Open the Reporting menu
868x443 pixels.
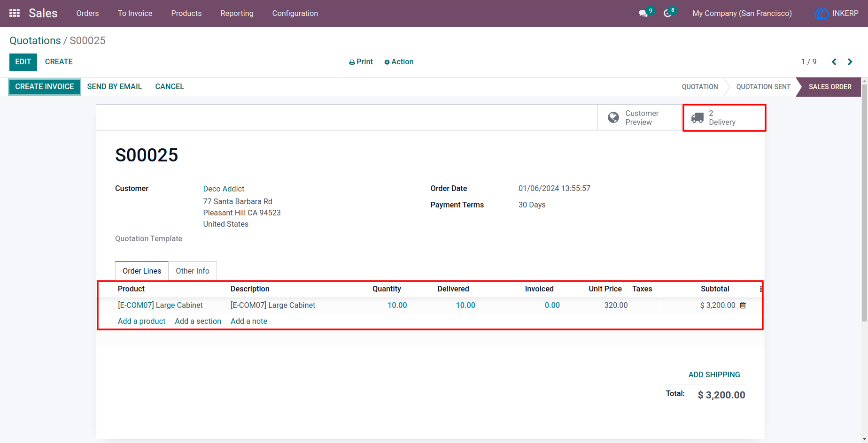coord(237,14)
